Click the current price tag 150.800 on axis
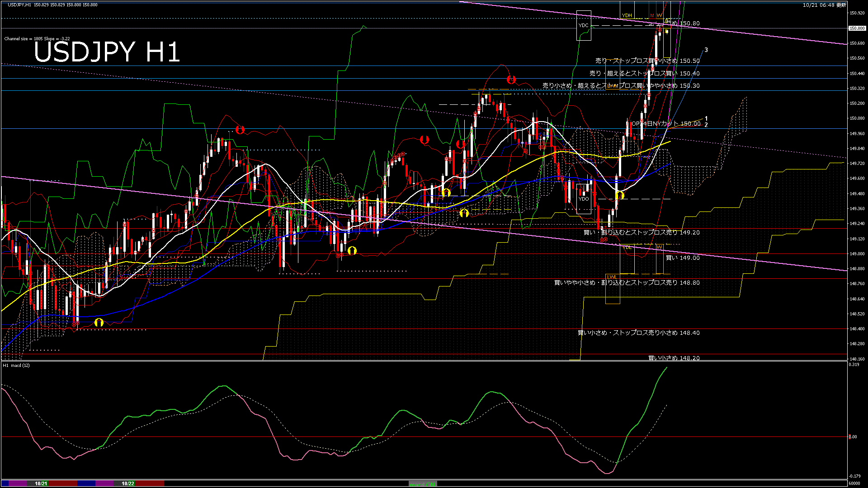Screen dimensions: 868x488 [x=857, y=28]
